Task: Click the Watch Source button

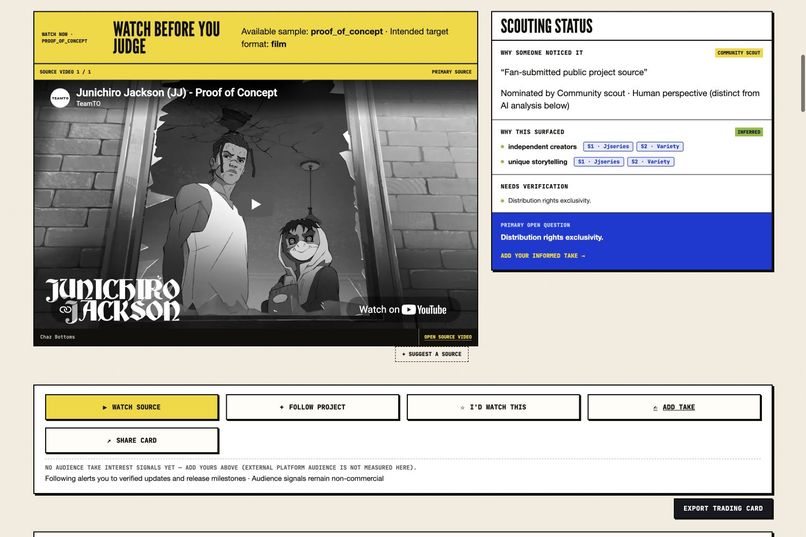Action: coord(132,407)
